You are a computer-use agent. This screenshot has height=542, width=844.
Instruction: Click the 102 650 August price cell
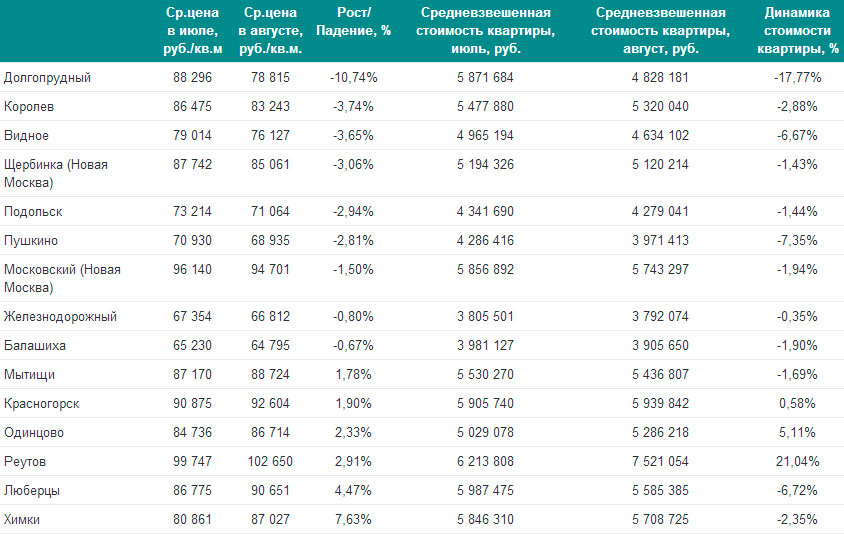pyautogui.click(x=270, y=461)
